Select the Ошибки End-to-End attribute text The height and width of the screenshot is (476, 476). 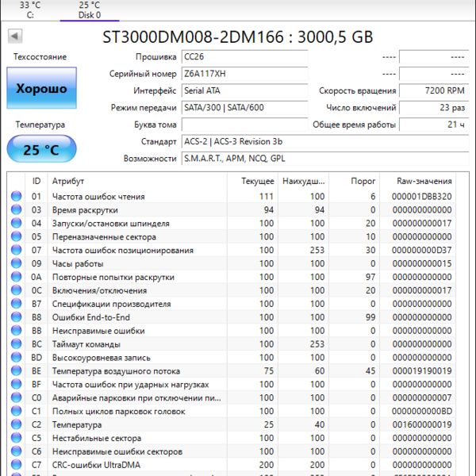pyautogui.click(x=91, y=317)
